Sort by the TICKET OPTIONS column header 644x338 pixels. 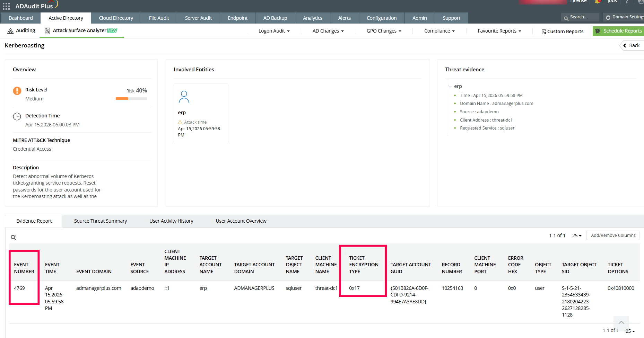pyautogui.click(x=618, y=268)
